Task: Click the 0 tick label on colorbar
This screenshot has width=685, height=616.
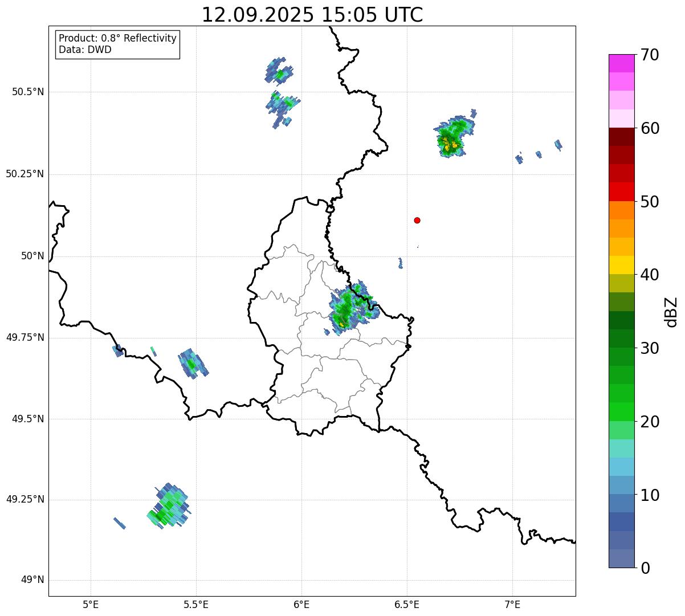Action: coord(645,568)
